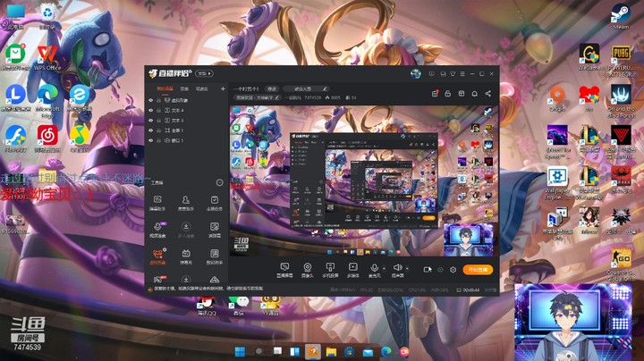The width and height of the screenshot is (644, 361).
Task: Open the greyed download tool in toolbox middle column
Action: coord(186,230)
